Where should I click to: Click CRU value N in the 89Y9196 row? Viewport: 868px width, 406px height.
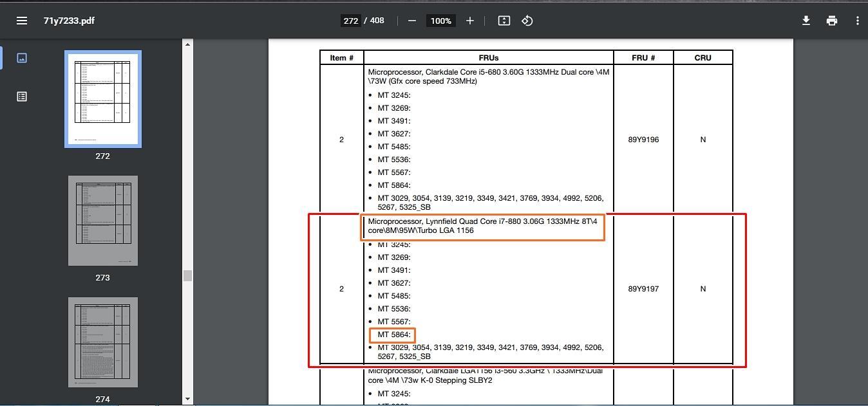coord(703,140)
